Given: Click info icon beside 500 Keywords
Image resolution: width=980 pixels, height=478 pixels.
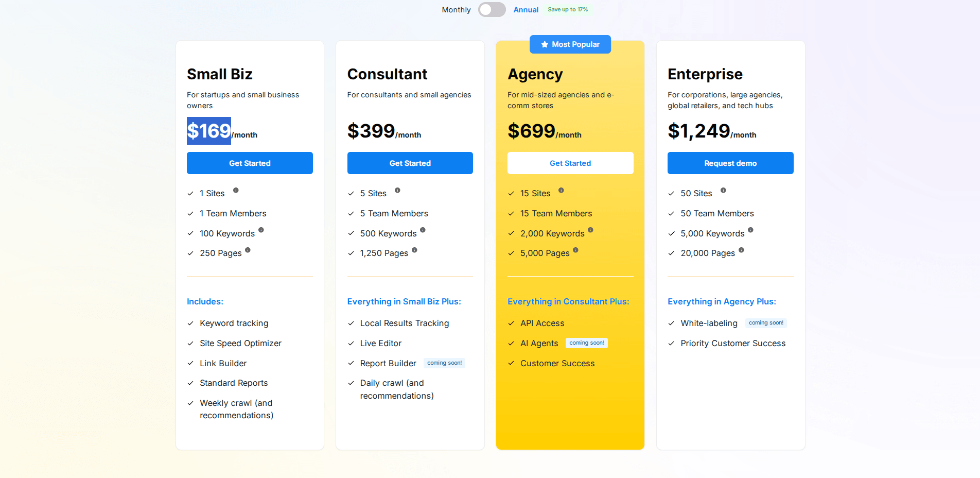Looking at the screenshot, I should point(423,230).
